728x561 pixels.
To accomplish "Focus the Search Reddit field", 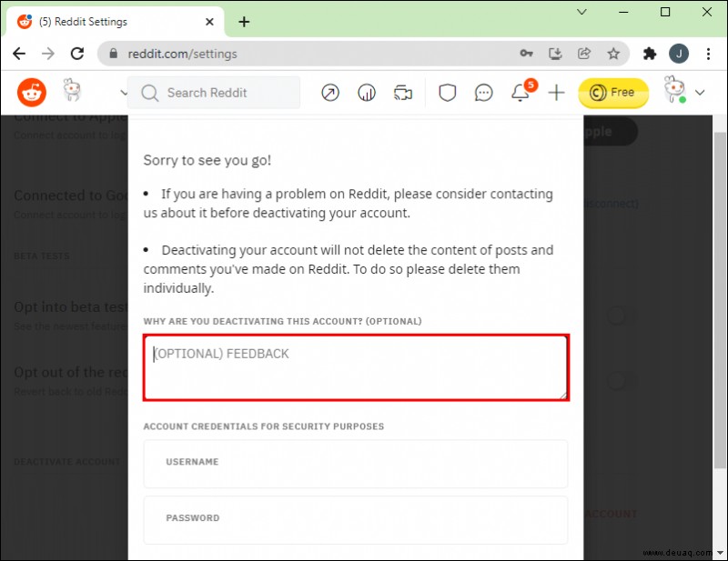I will [214, 93].
